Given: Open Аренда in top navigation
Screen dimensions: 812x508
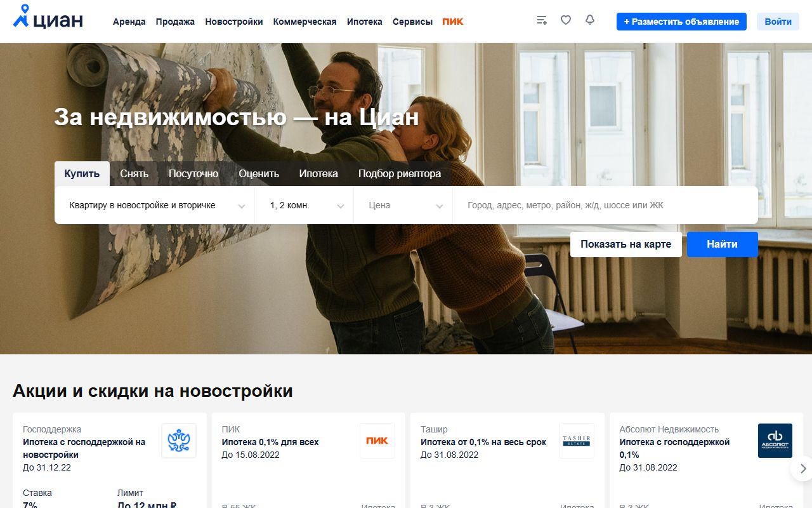Looking at the screenshot, I should pyautogui.click(x=129, y=22).
